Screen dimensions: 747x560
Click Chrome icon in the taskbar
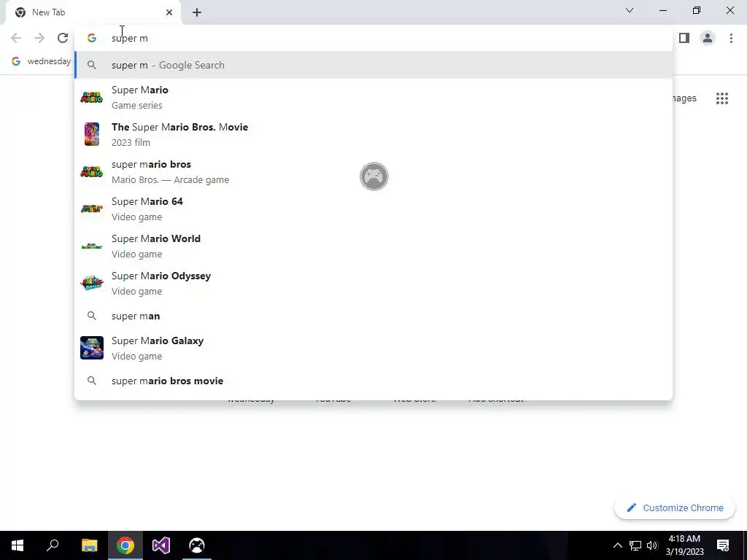(x=125, y=545)
